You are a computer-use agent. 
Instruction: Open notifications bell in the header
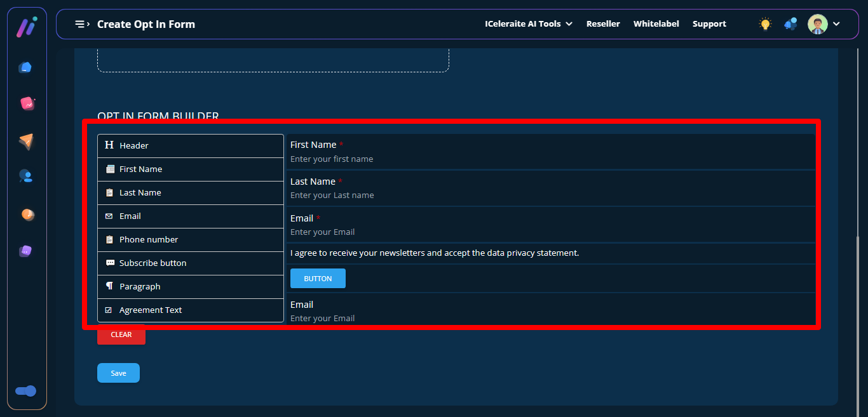point(790,24)
